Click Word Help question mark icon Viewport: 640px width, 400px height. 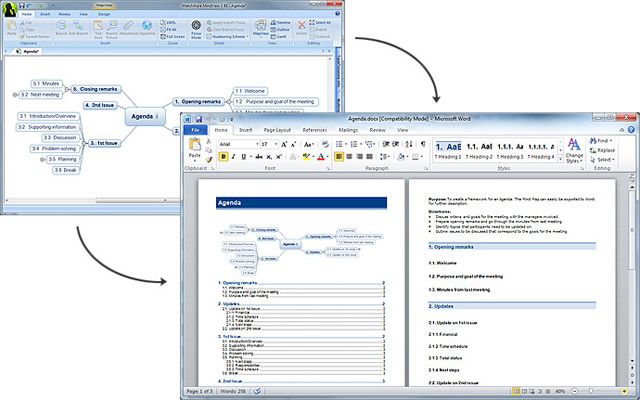pos(631,130)
